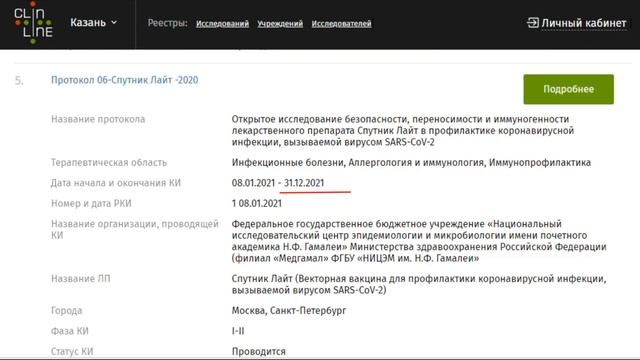Click the phase value I-II

point(238,331)
